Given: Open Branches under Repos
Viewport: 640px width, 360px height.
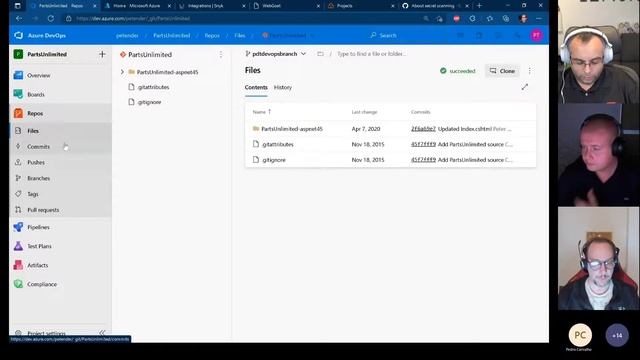Looking at the screenshot, I should coord(38,178).
